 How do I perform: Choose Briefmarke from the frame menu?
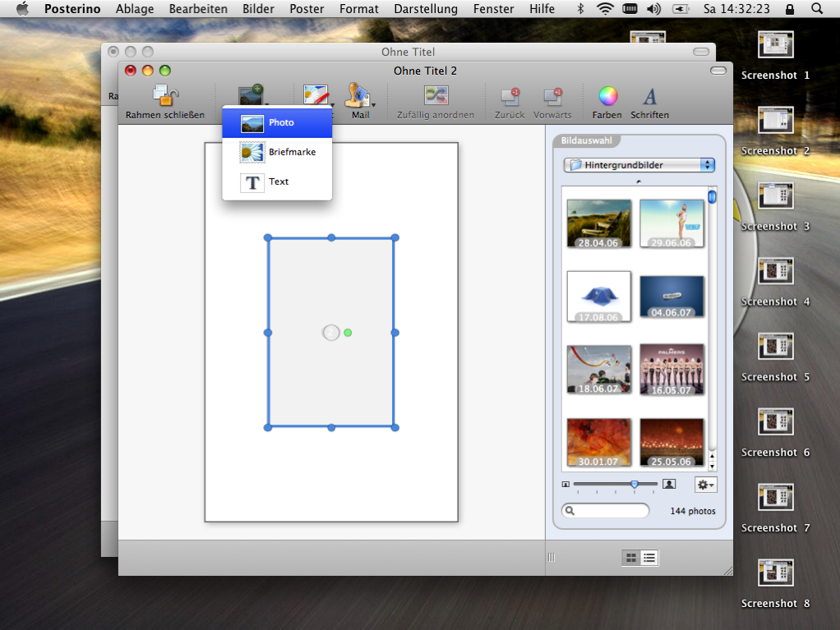(277, 152)
